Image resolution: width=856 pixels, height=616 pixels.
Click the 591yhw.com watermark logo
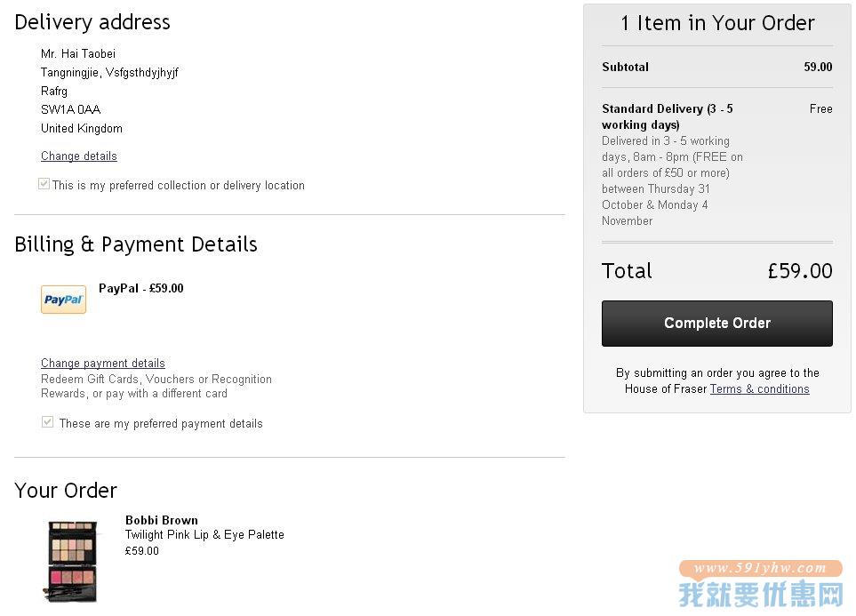[x=761, y=584]
